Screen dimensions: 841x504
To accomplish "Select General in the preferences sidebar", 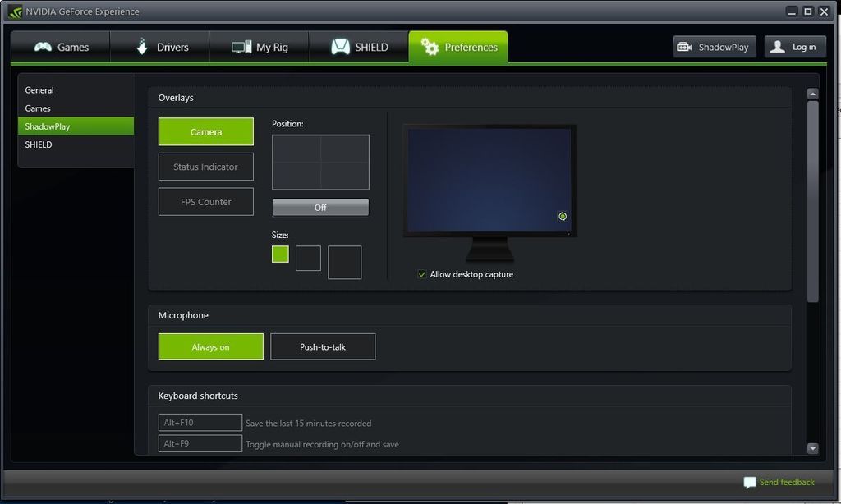I will [x=76, y=90].
